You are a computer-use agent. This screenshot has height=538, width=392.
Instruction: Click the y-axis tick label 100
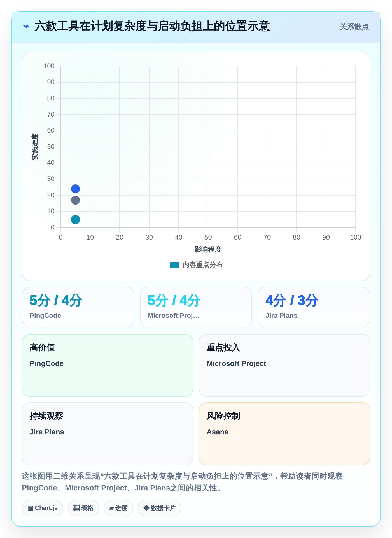pyautogui.click(x=49, y=66)
